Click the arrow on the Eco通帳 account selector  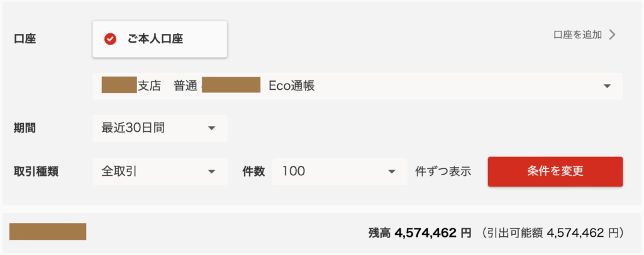tap(607, 86)
